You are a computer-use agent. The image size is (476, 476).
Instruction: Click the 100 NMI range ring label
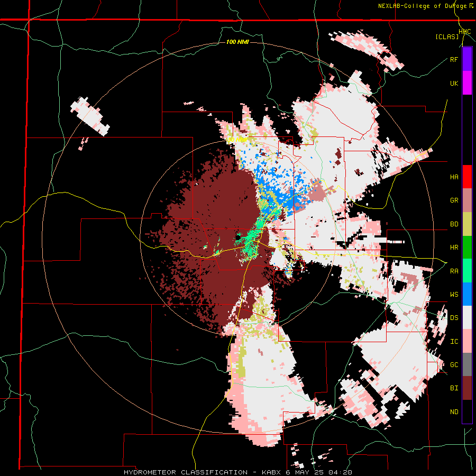pyautogui.click(x=237, y=42)
